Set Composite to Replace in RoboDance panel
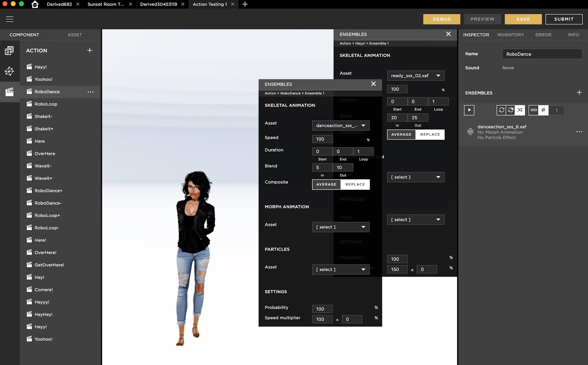This screenshot has height=365, width=588. (355, 184)
